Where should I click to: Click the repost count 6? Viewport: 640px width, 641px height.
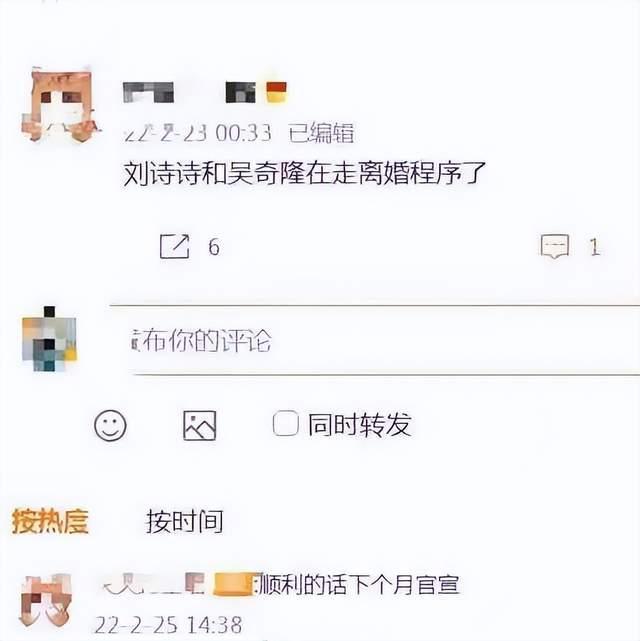pos(214,247)
